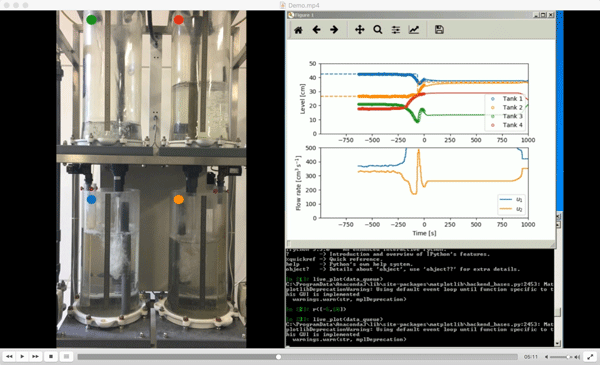Stop the video with the stop button

pos(51,357)
